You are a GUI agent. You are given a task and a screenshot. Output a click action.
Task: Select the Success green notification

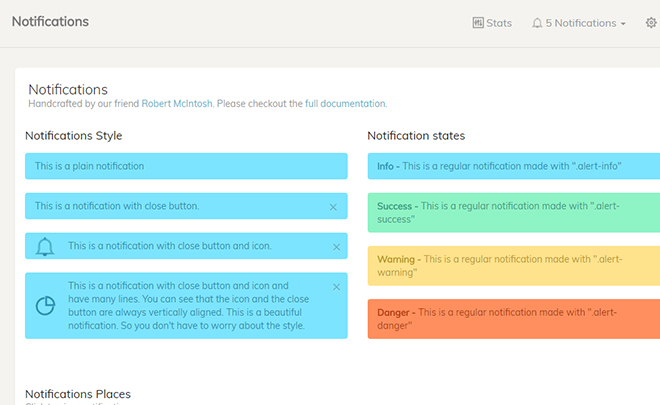click(514, 213)
